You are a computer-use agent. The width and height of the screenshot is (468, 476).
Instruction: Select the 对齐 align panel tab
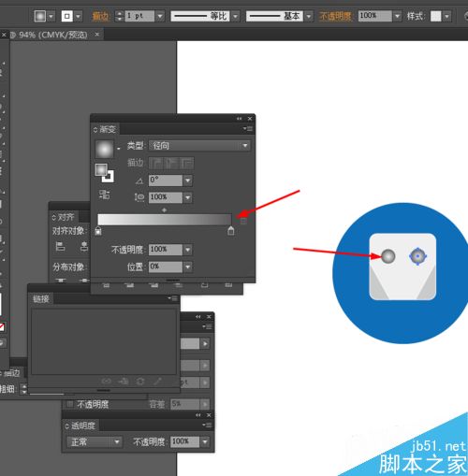[64, 217]
